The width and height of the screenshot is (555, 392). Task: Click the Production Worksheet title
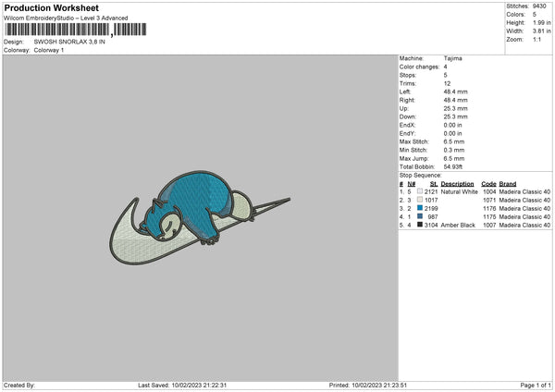click(51, 7)
